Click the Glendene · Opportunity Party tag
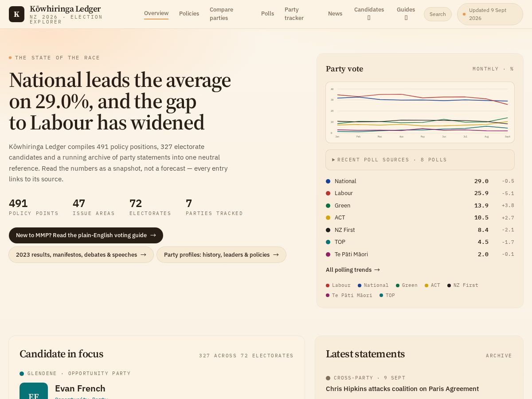This screenshot has width=532, height=399. coord(75,374)
